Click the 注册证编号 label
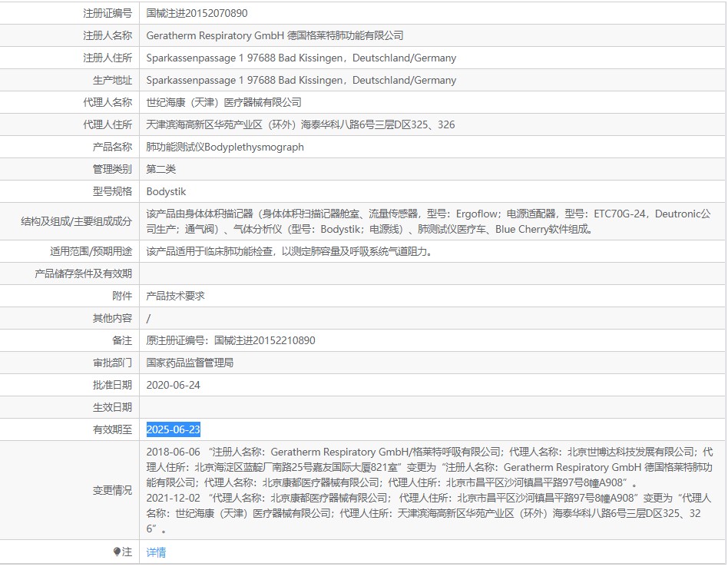 pyautogui.click(x=108, y=13)
